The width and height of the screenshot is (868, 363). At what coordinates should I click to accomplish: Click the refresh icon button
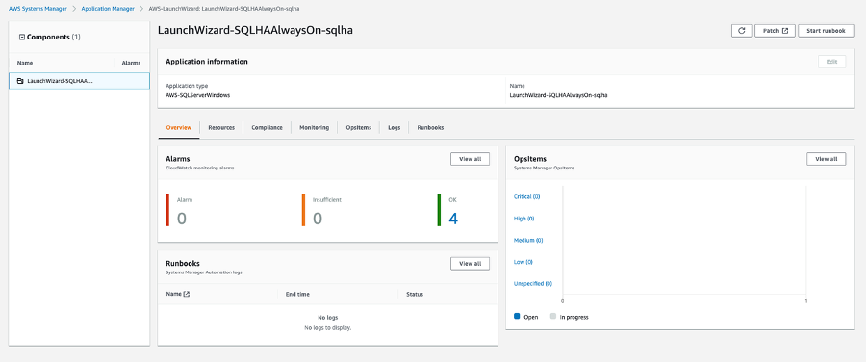tap(741, 31)
